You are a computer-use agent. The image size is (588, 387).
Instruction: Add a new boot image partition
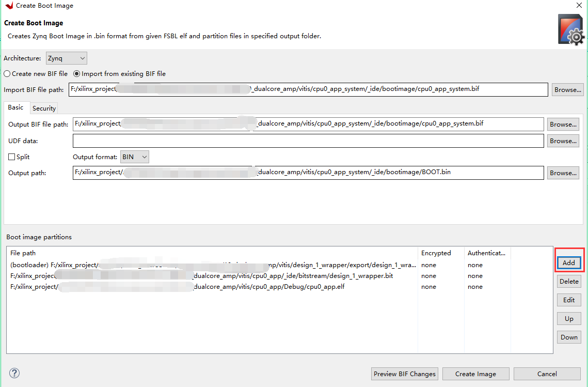(569, 263)
